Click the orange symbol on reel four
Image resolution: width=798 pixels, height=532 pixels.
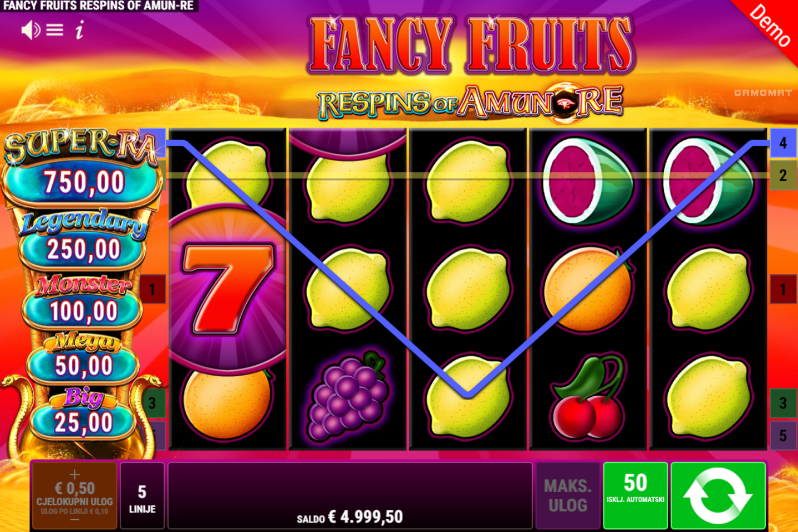click(x=588, y=289)
